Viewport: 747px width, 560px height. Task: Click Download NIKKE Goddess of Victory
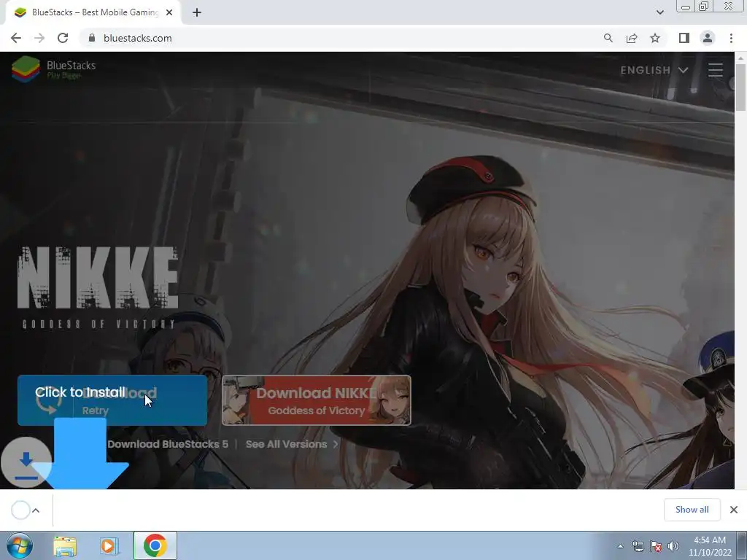317,400
